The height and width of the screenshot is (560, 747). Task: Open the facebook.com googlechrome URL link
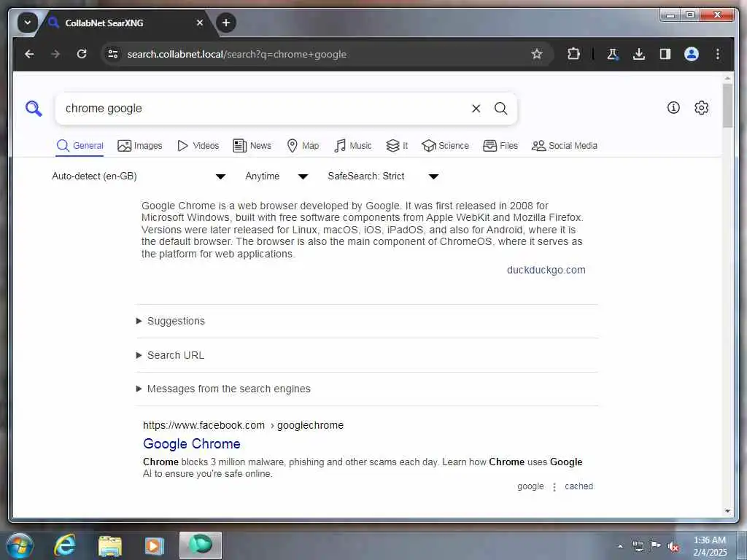pyautogui.click(x=243, y=425)
